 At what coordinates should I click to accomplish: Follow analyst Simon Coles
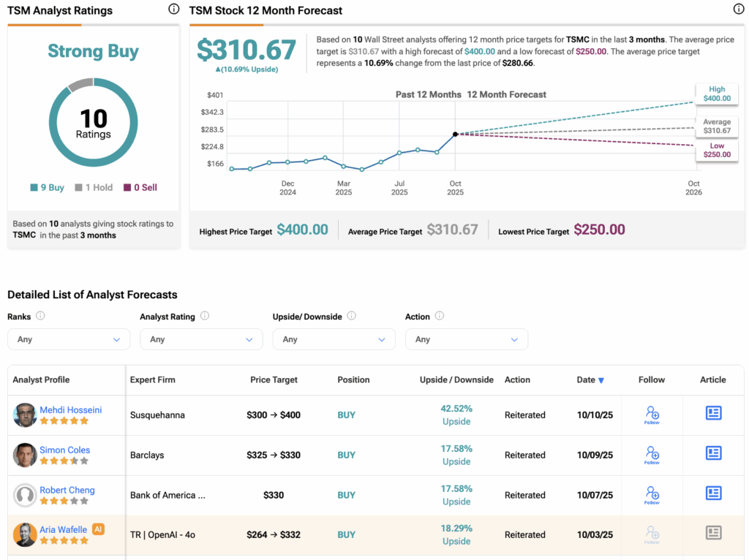(x=652, y=455)
